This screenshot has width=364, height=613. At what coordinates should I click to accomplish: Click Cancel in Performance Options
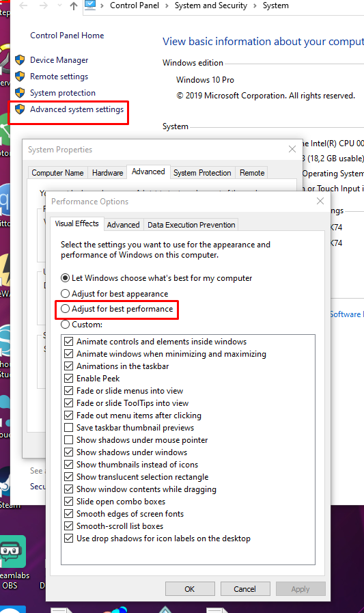[x=245, y=589]
